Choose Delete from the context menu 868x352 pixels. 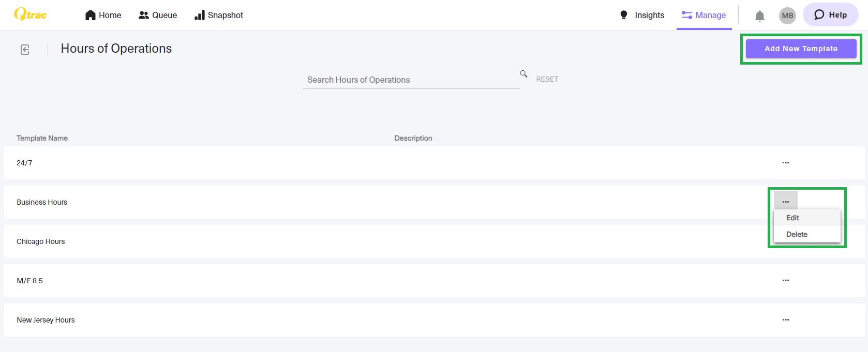[797, 235]
